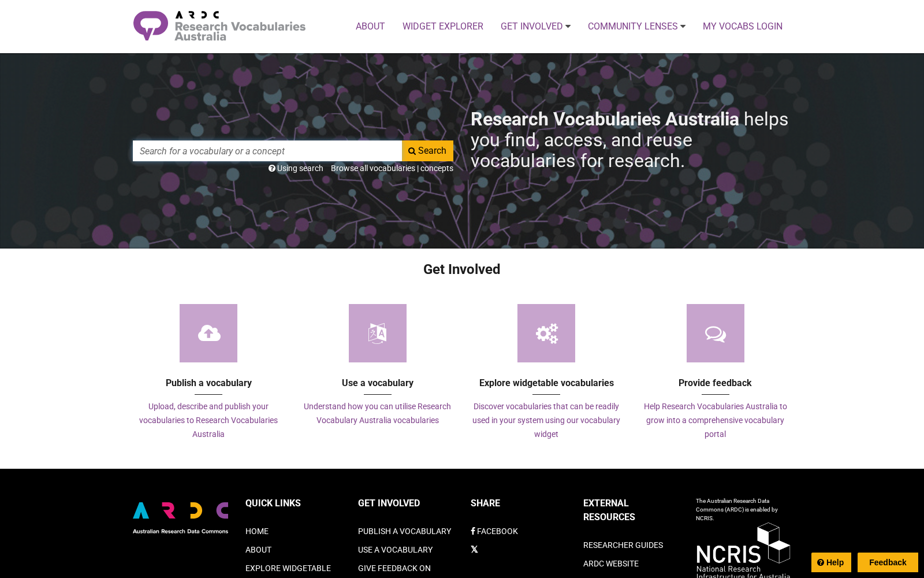Open the Explore widgetable vocabularies gears icon
The width and height of the screenshot is (924, 578).
(546, 333)
